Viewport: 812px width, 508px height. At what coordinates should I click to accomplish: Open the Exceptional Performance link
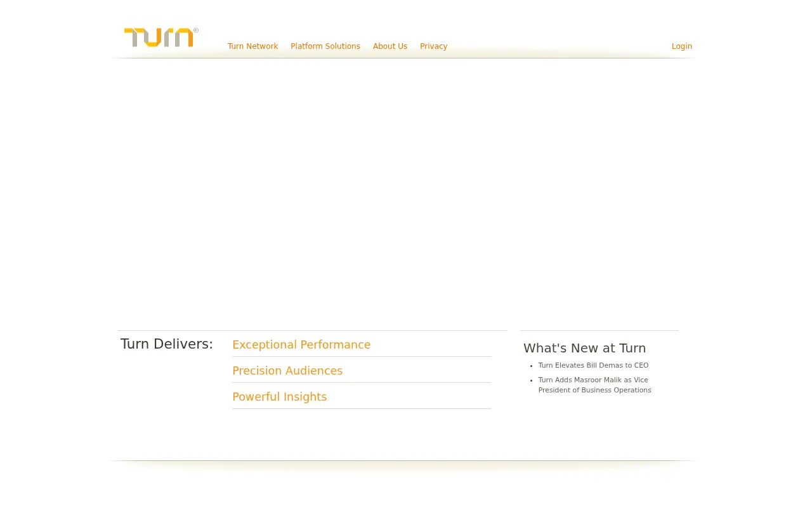click(301, 345)
